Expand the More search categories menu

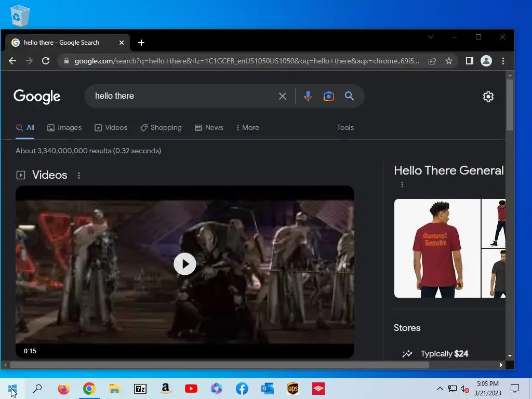click(248, 128)
